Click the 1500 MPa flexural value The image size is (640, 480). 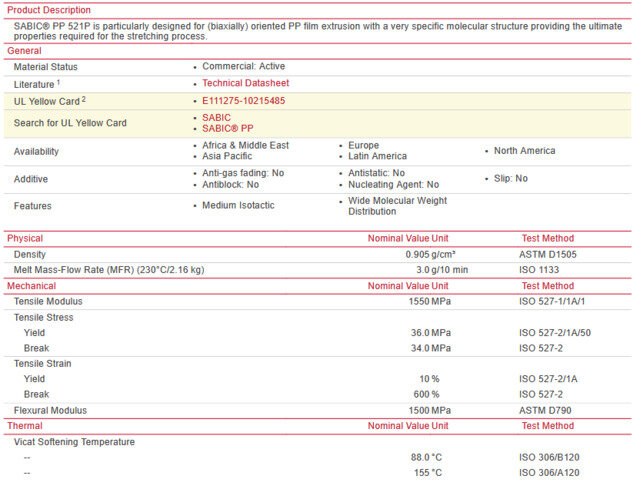click(430, 411)
